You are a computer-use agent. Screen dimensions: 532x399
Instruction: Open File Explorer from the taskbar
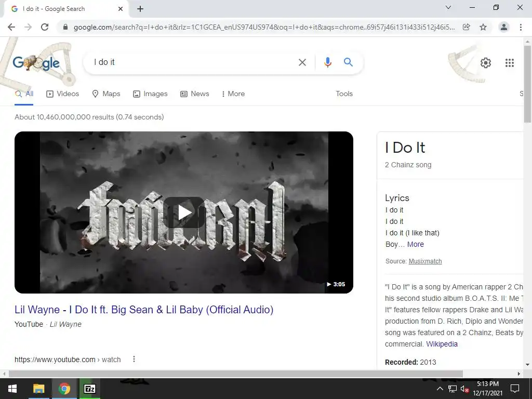click(38, 389)
